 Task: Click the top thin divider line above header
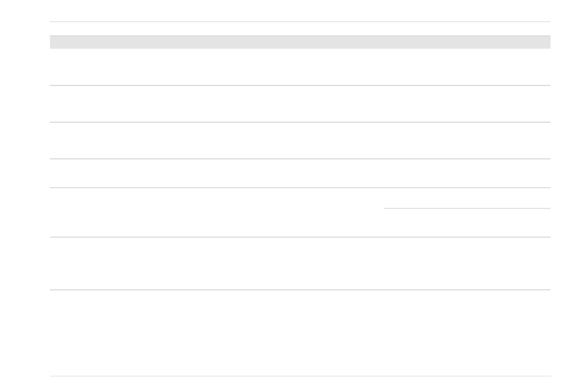point(300,21)
